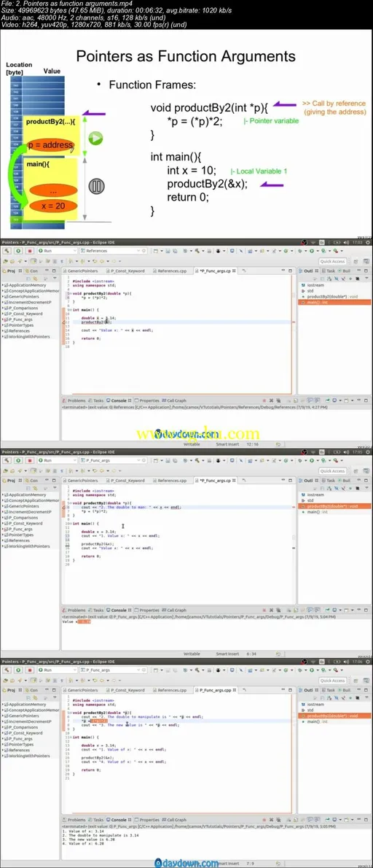Open Buil tab beside Task in 17:06 frame
The height and width of the screenshot is (868, 373).
345,691
